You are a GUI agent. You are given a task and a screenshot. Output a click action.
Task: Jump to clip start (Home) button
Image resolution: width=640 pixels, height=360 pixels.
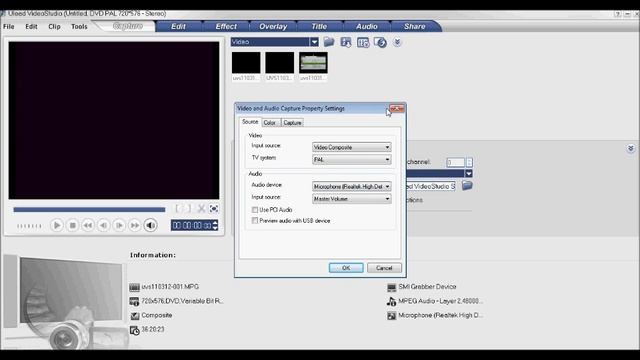point(88,225)
